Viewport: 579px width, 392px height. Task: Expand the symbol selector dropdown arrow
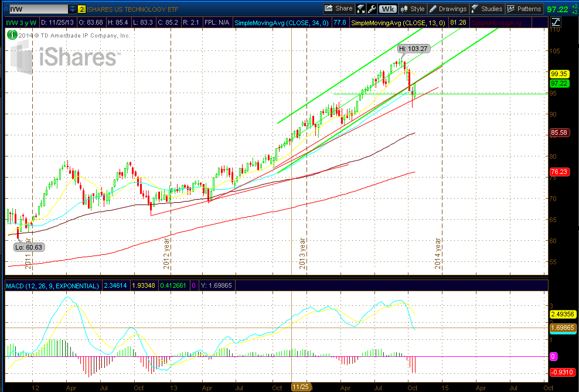pyautogui.click(x=73, y=9)
